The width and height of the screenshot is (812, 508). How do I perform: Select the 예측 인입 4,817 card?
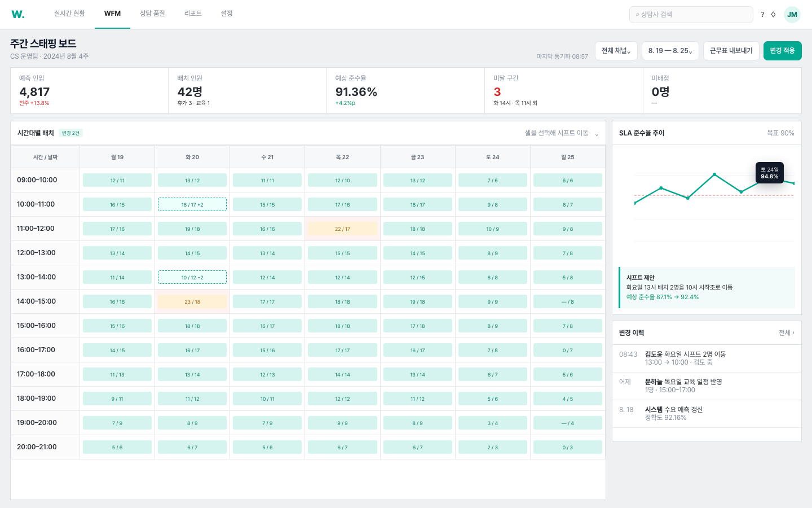coord(90,91)
